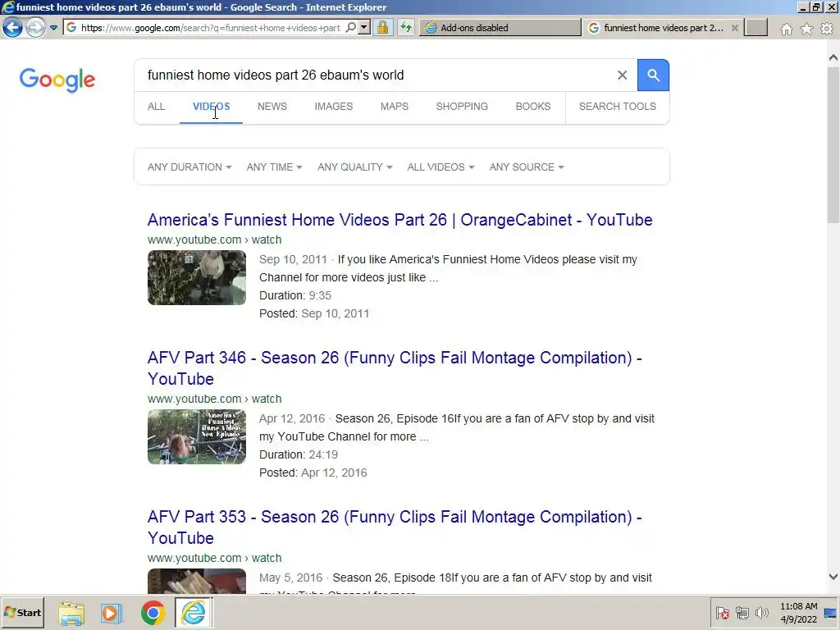Click the AFV Part 346 video thumbnail
840x630 pixels.
(x=197, y=436)
